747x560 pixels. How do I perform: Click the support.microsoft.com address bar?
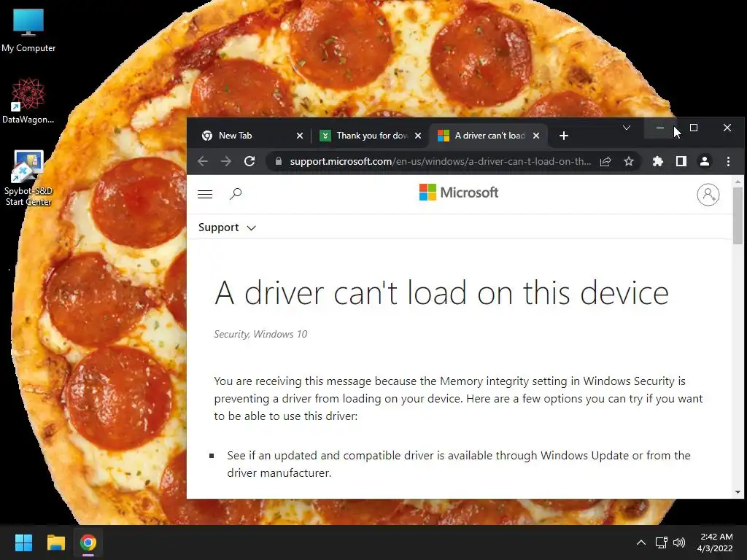click(x=440, y=161)
